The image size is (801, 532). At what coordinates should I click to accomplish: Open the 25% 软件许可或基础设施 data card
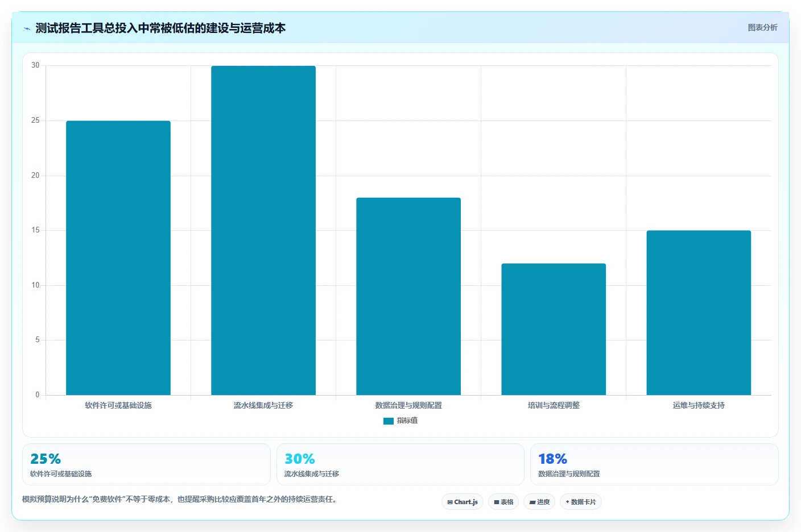coord(146,464)
